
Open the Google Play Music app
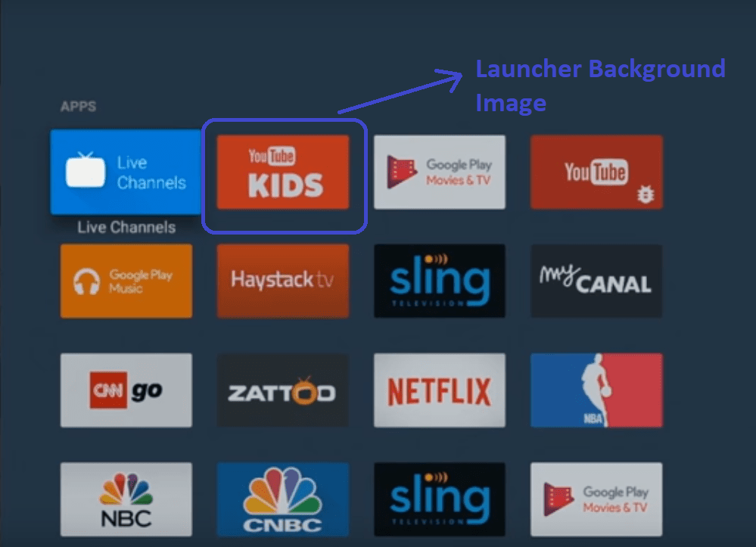click(126, 281)
